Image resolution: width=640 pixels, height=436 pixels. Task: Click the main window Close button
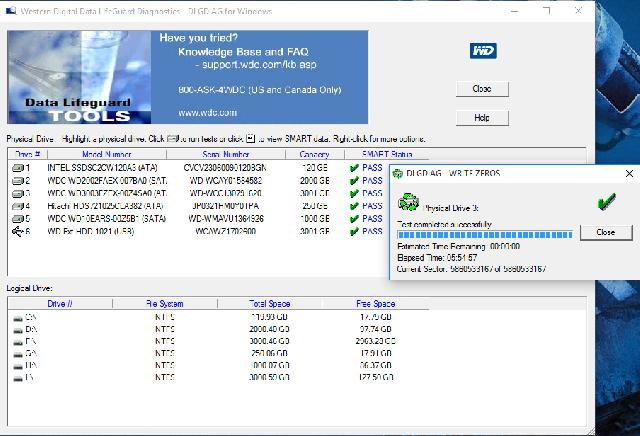tap(482, 89)
